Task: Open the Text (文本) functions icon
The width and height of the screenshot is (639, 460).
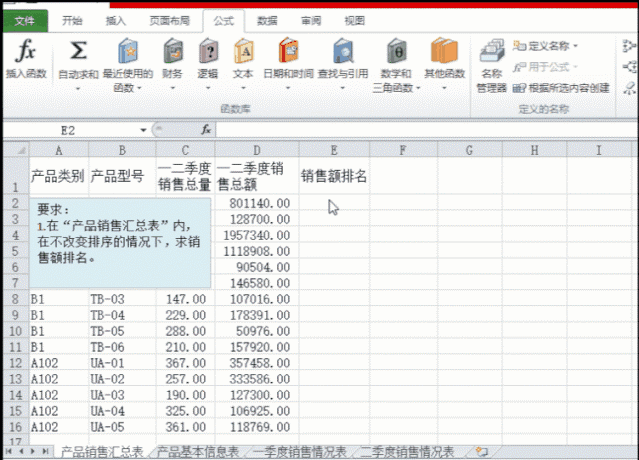Action: point(243,51)
